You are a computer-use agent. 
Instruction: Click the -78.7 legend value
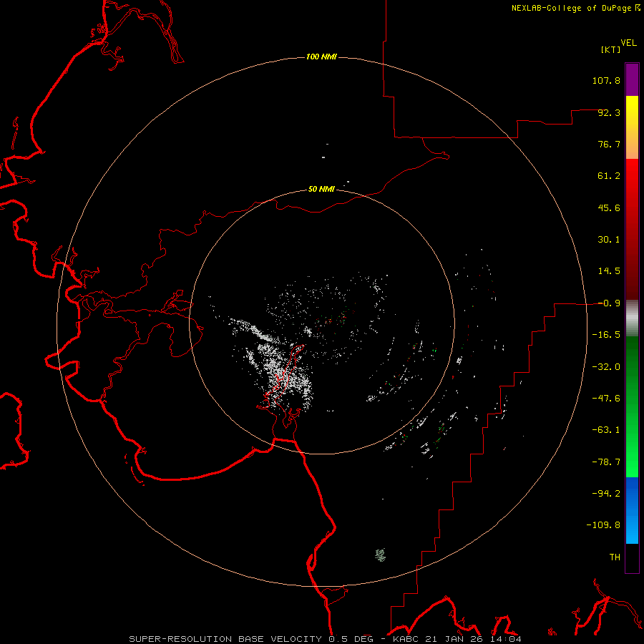pos(606,462)
